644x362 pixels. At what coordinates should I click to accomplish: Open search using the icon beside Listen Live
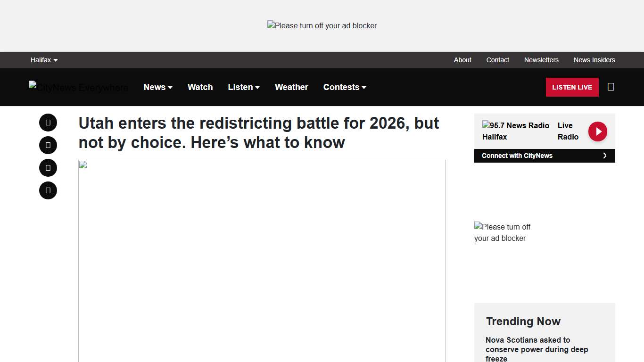[x=611, y=87]
